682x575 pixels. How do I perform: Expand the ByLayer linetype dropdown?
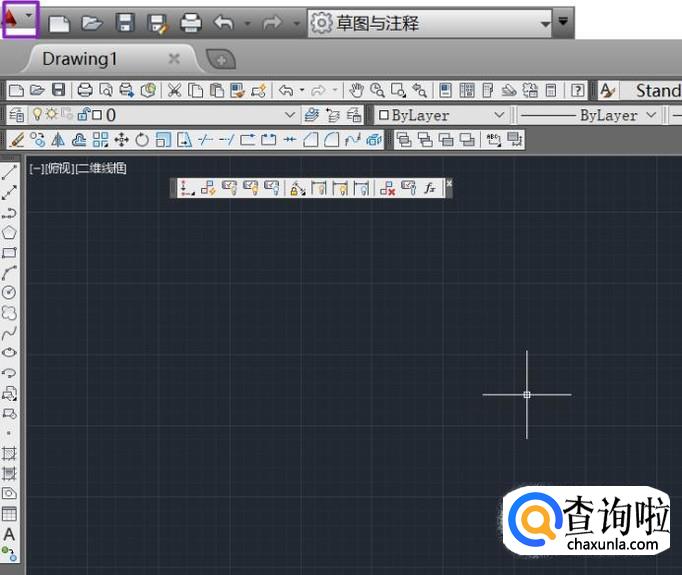point(650,115)
